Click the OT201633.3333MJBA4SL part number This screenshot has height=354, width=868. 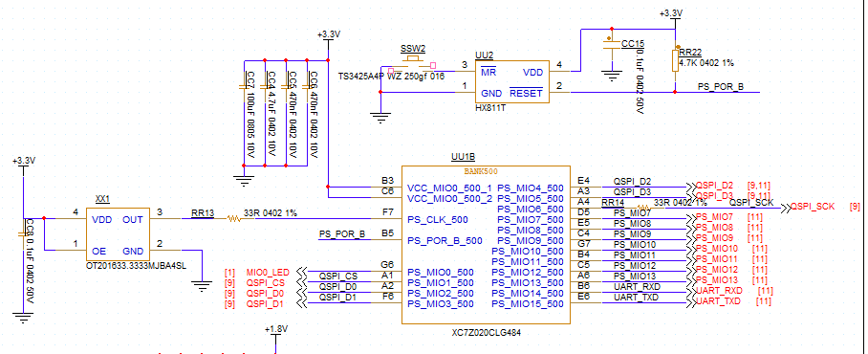tap(137, 265)
